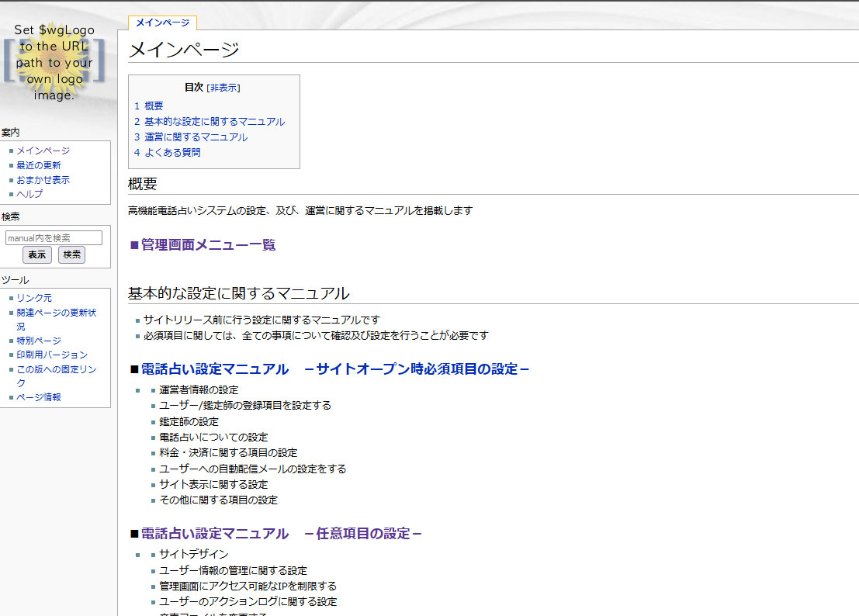Open ヘルプ from sidebar

point(30,194)
